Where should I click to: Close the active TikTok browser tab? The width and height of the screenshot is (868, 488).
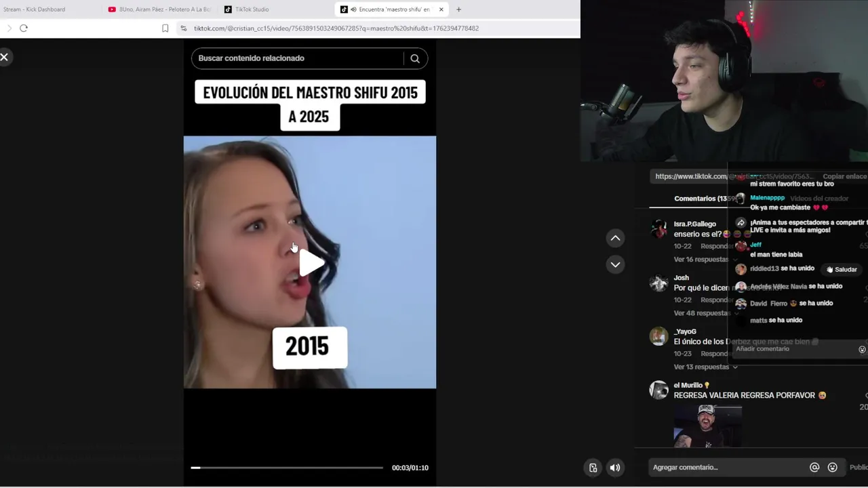pyautogui.click(x=441, y=9)
